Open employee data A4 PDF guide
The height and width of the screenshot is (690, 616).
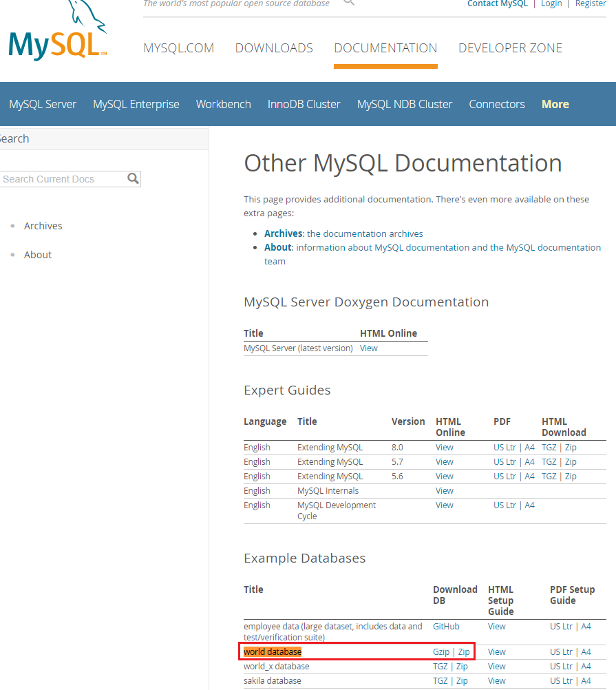coord(586,626)
